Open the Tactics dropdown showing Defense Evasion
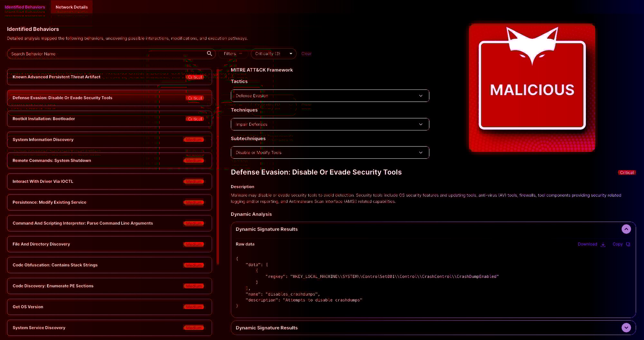644x340 pixels. tap(329, 96)
